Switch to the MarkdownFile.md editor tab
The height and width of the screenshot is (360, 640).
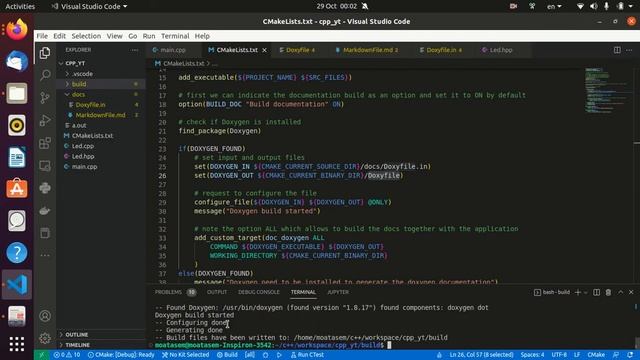point(369,50)
